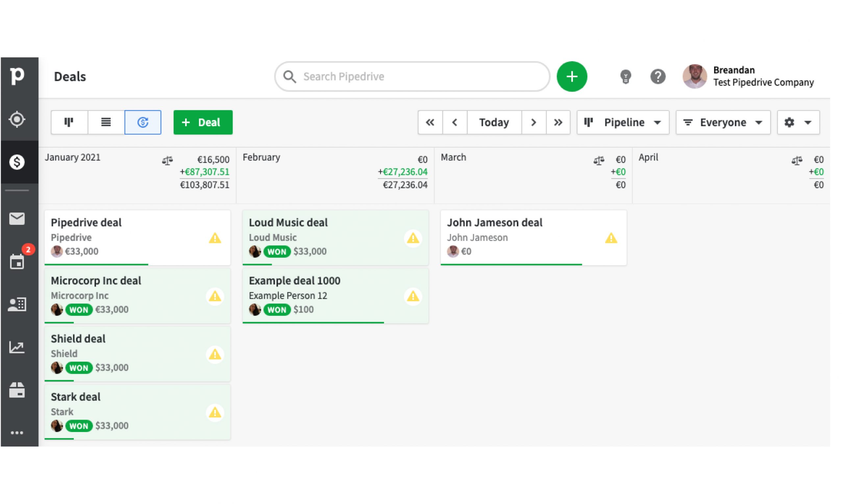Click warning icon on Stark deal
The height and width of the screenshot is (504, 842).
tap(215, 412)
